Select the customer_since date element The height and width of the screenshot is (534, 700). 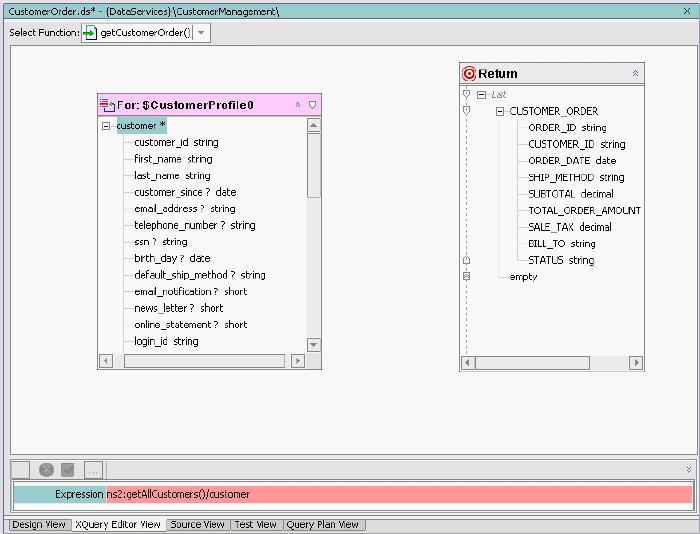(185, 192)
